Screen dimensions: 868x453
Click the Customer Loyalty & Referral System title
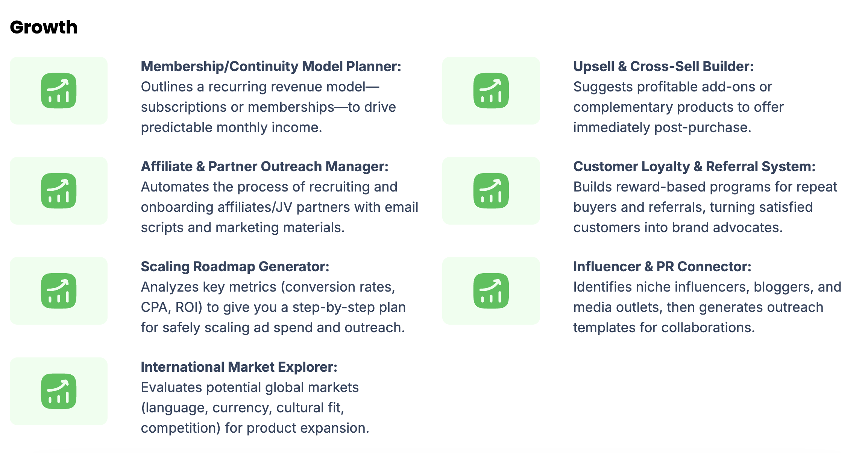point(694,167)
